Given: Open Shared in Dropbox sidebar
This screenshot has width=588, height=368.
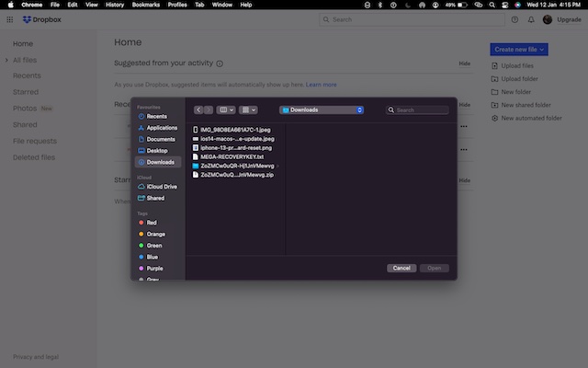Looking at the screenshot, I should (25, 125).
